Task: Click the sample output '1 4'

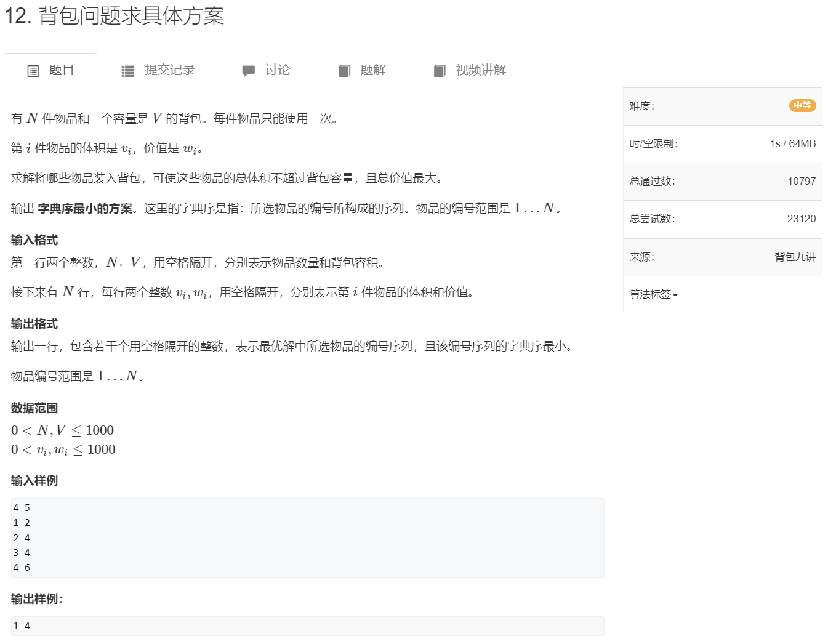Action: coord(22,626)
